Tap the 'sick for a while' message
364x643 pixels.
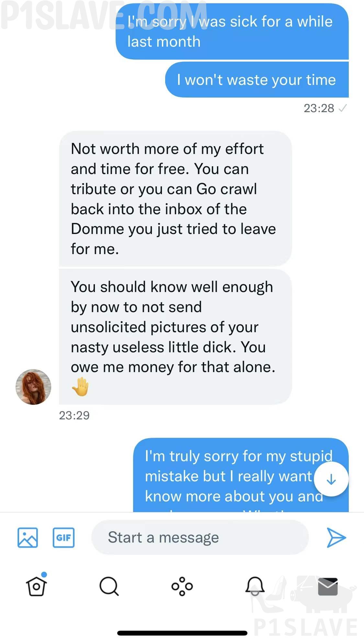point(232,31)
